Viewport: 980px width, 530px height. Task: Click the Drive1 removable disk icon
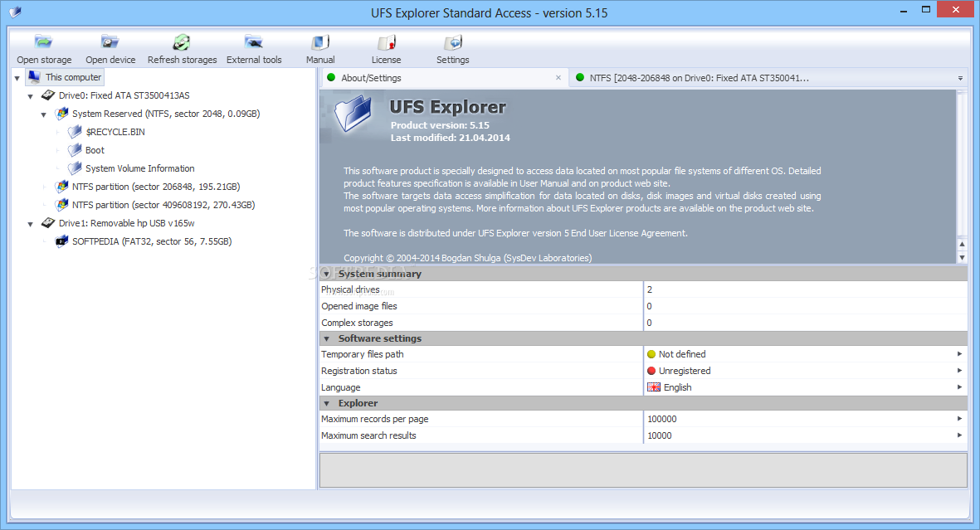pos(48,222)
